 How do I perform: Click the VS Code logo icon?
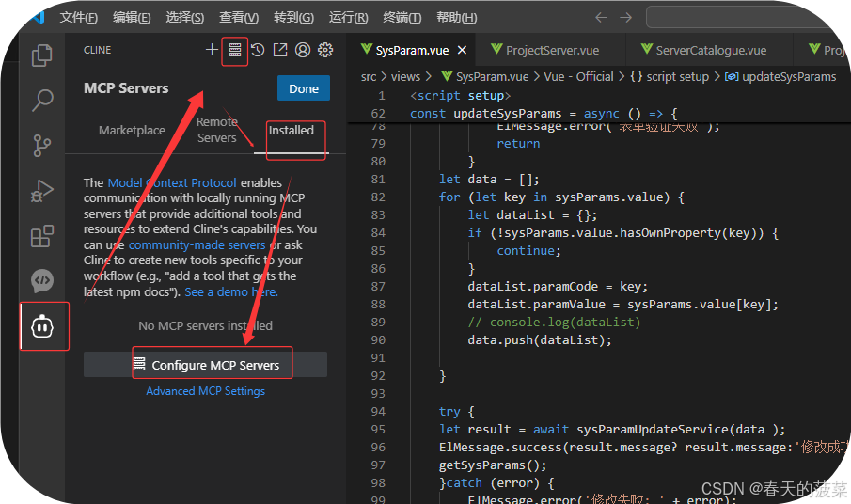(38, 16)
